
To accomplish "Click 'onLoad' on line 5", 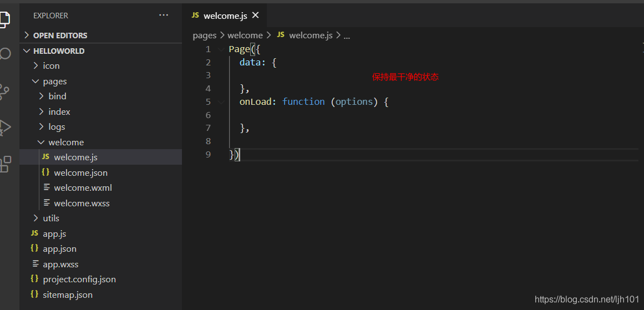I will click(256, 102).
